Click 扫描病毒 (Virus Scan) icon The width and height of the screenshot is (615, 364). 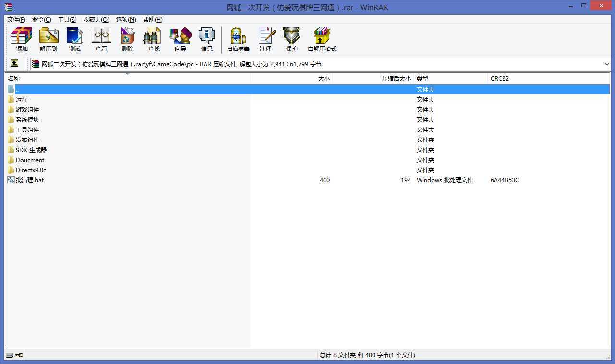coord(238,39)
